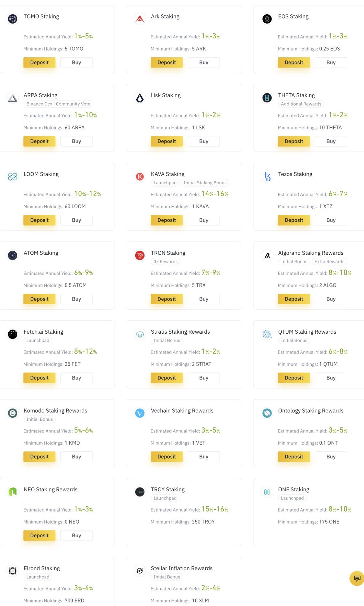Click the TOMO coin icon

(13, 19)
